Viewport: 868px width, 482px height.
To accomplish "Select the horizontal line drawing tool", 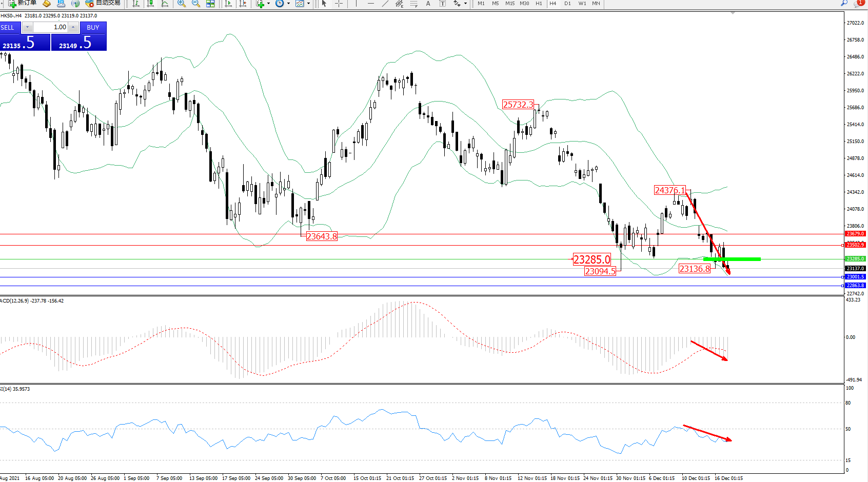I will (371, 4).
